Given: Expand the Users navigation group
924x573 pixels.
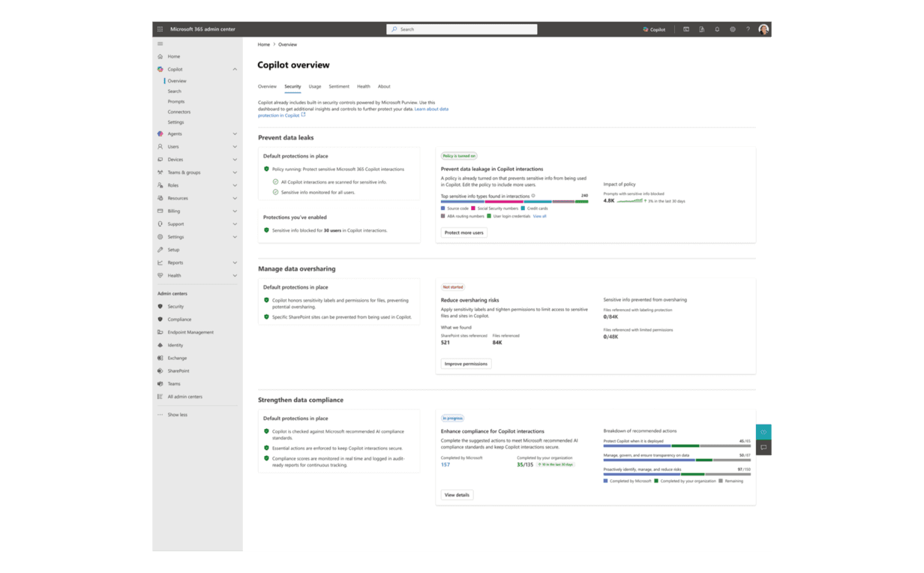Looking at the screenshot, I should 235,147.
